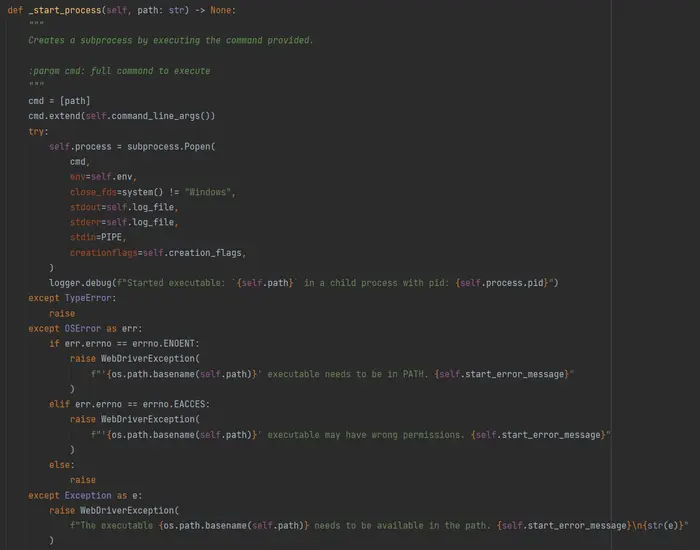Place cursor on 'cmd = [path]' line
Screen dimensions: 700x550
59,101
